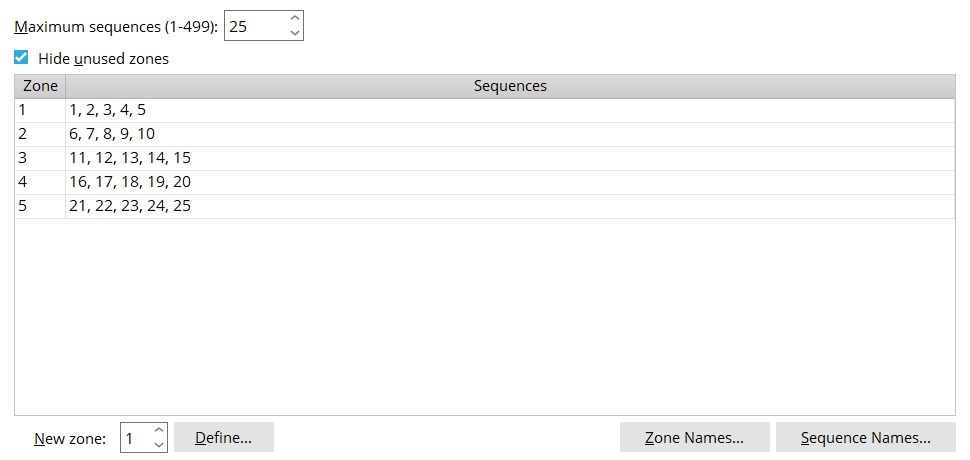Viewport: 970px width, 460px height.
Task: Open Zone Names dialog
Action: 695,438
